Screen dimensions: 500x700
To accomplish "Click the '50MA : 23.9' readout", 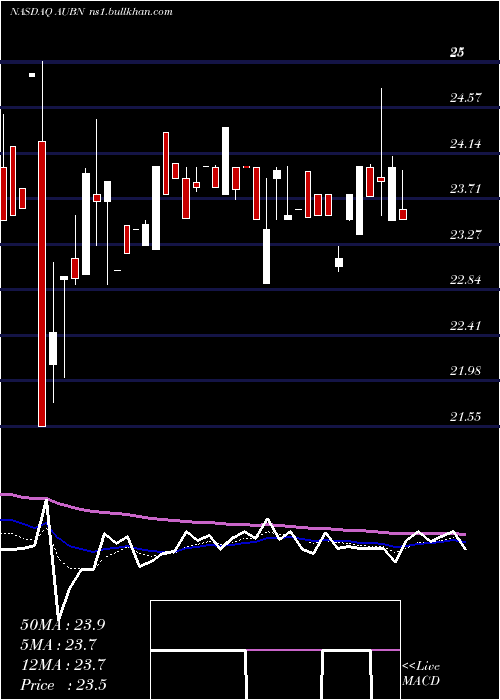I will click(x=62, y=625).
